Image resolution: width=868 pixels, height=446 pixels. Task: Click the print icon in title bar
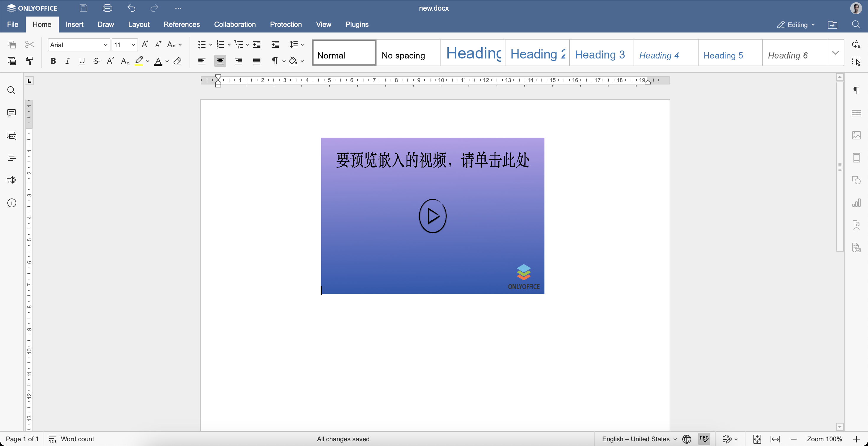point(107,8)
